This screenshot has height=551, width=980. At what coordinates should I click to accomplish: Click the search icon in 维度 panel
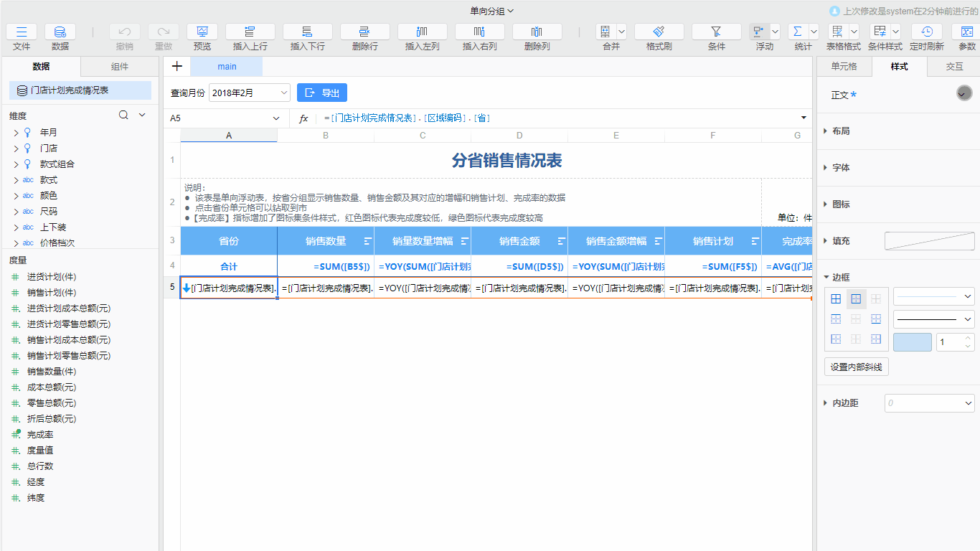pos(123,115)
